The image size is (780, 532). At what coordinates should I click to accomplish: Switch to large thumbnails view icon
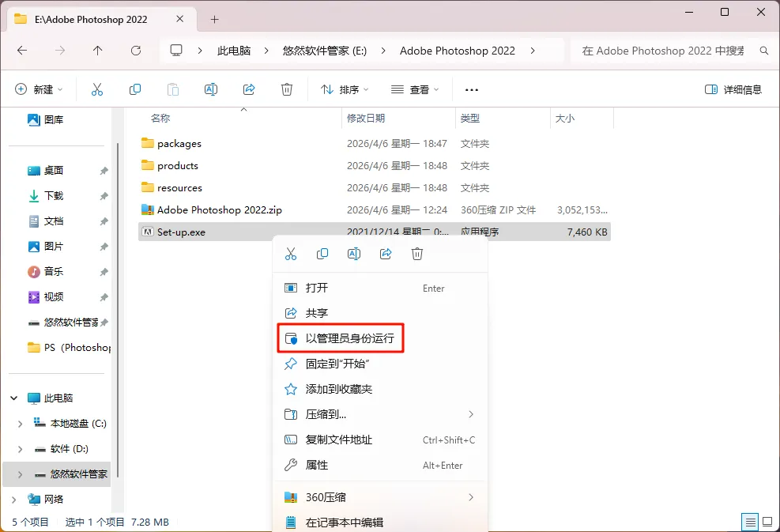[x=767, y=522]
